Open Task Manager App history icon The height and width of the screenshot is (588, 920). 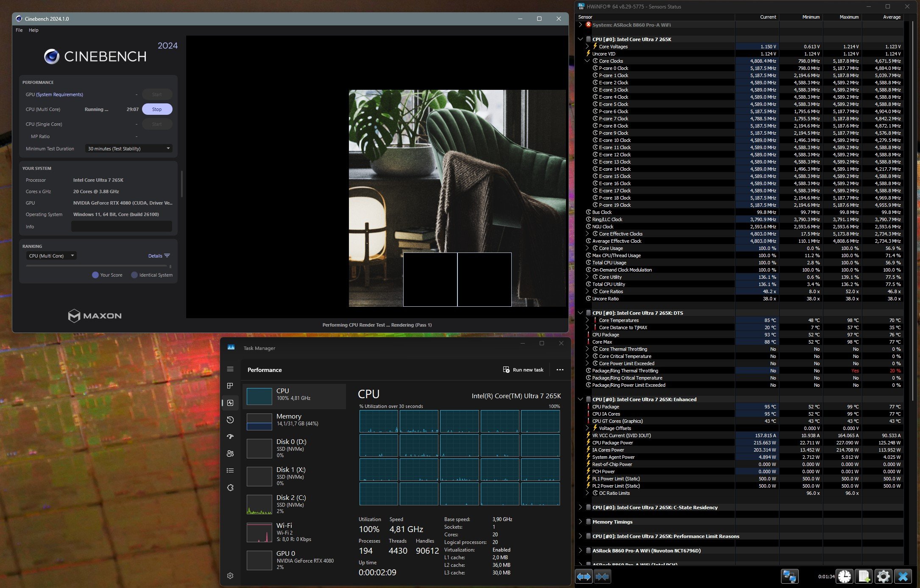click(x=230, y=420)
